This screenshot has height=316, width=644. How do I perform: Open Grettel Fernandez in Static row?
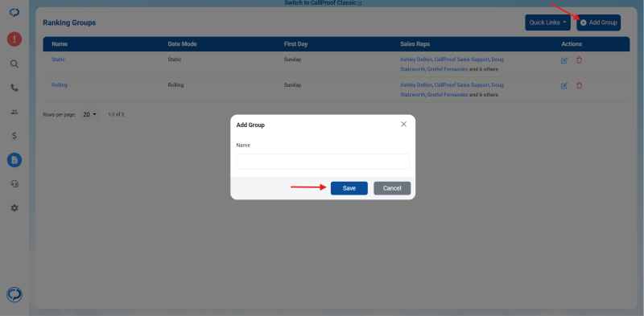pyautogui.click(x=448, y=69)
